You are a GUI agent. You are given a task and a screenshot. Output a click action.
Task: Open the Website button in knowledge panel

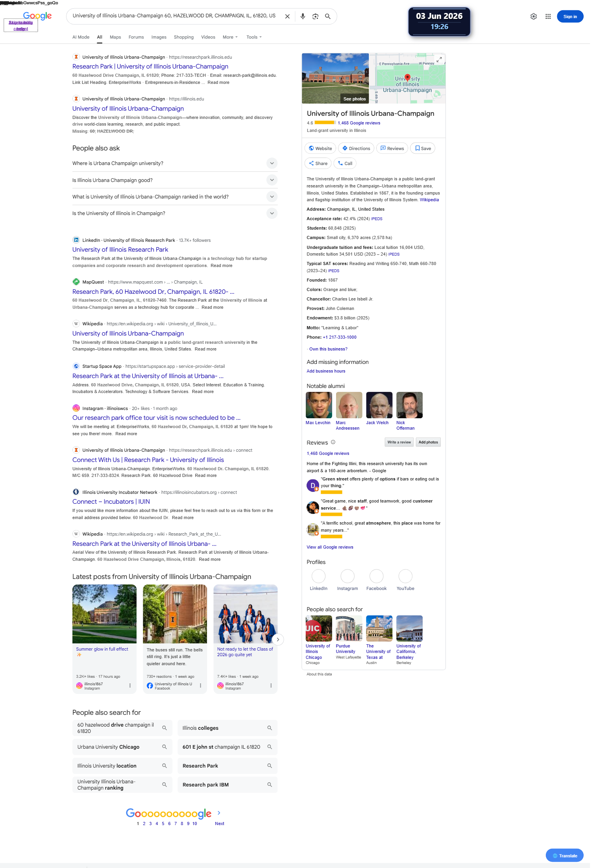pos(320,148)
